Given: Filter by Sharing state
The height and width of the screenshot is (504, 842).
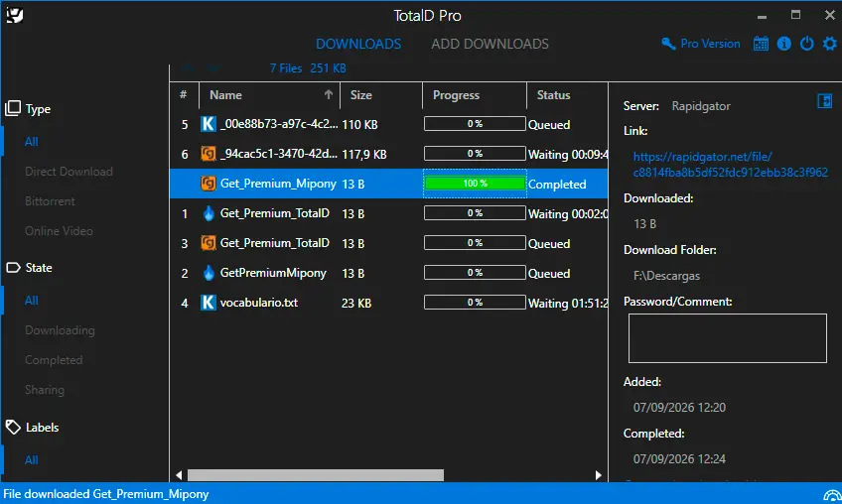Looking at the screenshot, I should [x=45, y=390].
